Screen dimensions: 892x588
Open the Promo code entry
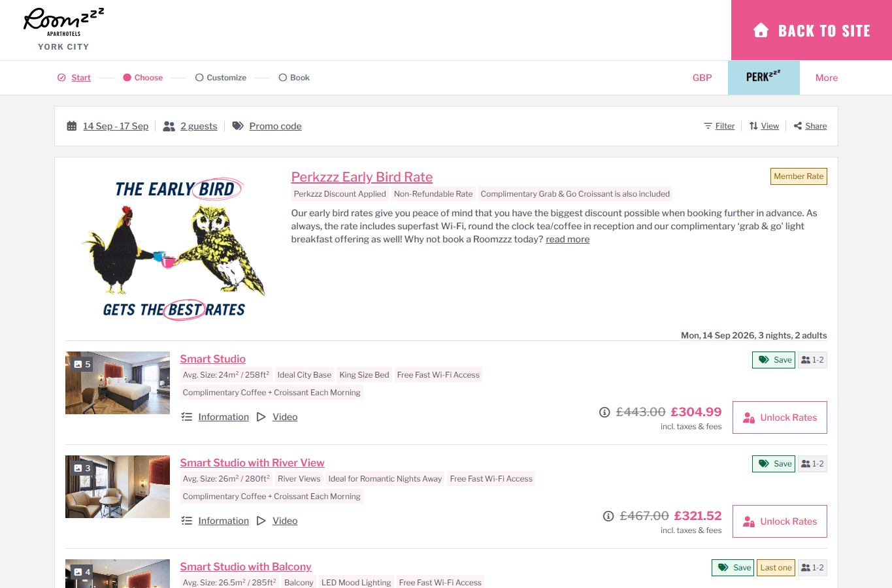(275, 126)
